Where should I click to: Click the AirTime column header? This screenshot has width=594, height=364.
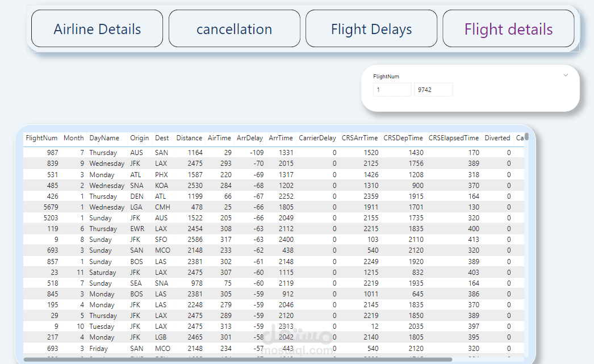[x=219, y=138]
